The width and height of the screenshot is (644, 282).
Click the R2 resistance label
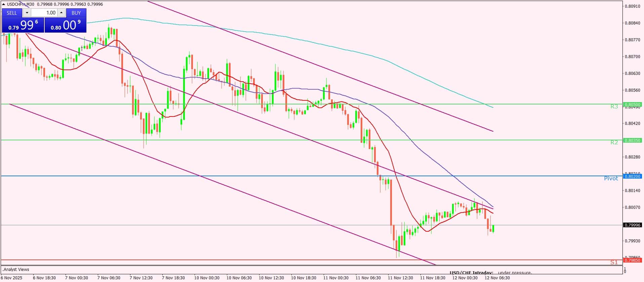pos(614,142)
